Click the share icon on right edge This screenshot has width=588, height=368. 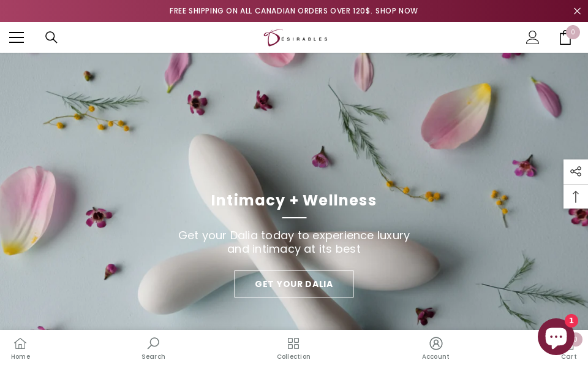point(576,172)
